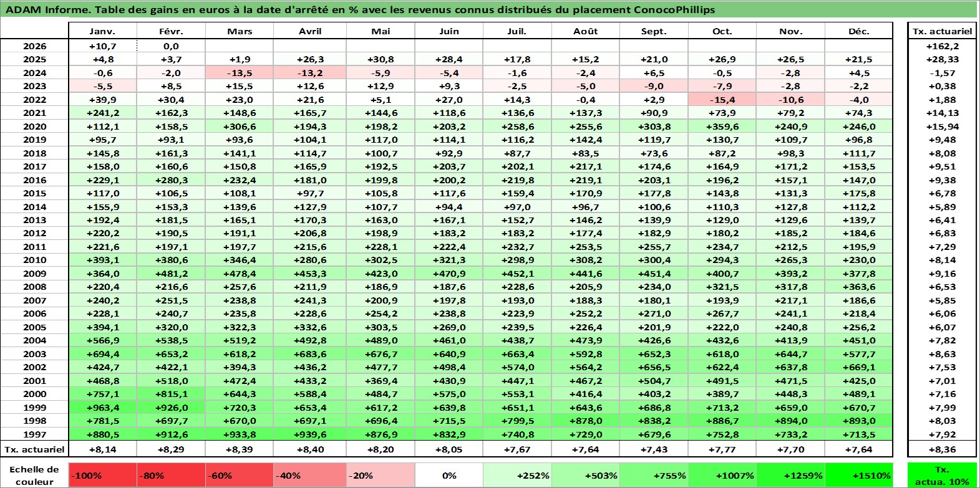980x488 pixels.
Task: Select the Févr. column header
Action: point(171,31)
